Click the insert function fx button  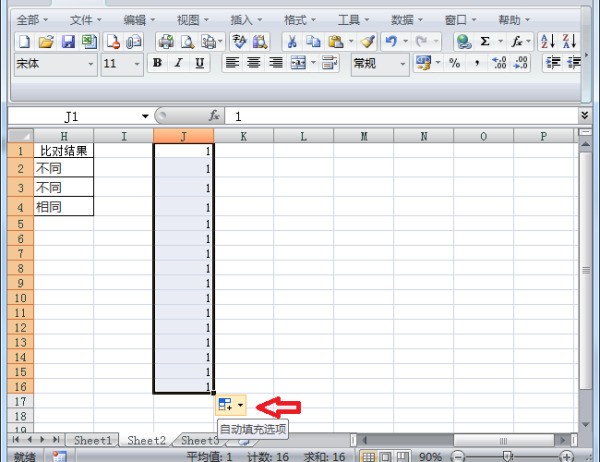[213, 116]
